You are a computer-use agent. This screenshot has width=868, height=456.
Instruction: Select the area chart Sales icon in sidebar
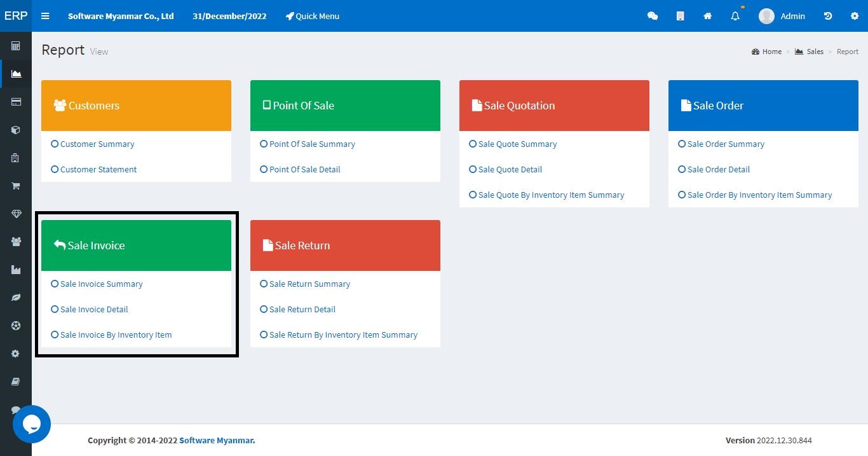(x=16, y=74)
